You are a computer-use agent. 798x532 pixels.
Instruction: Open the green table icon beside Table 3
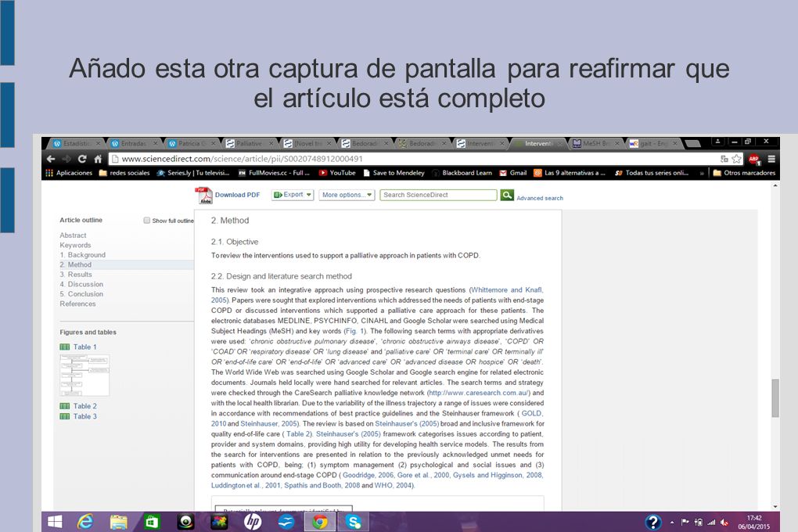pyautogui.click(x=65, y=416)
